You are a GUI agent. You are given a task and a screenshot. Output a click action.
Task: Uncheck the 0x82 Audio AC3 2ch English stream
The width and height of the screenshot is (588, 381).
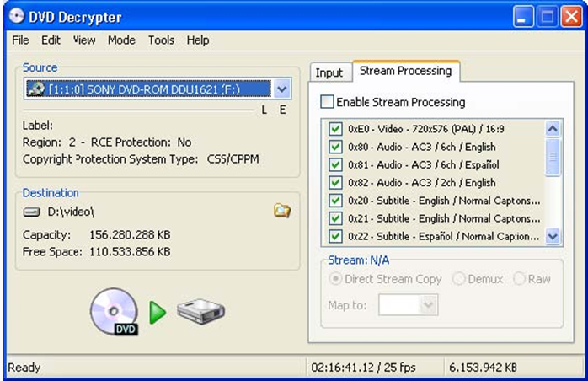pyautogui.click(x=335, y=182)
